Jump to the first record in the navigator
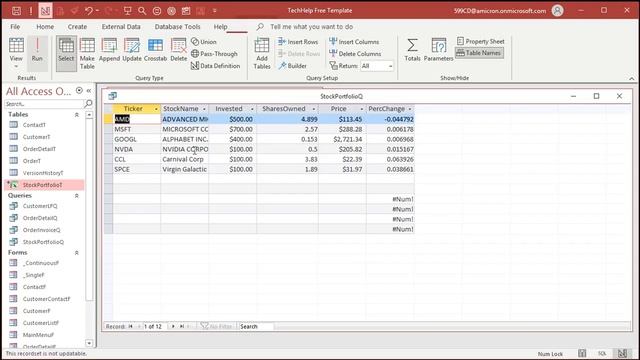This screenshot has height=360, width=640. pyautogui.click(x=131, y=327)
